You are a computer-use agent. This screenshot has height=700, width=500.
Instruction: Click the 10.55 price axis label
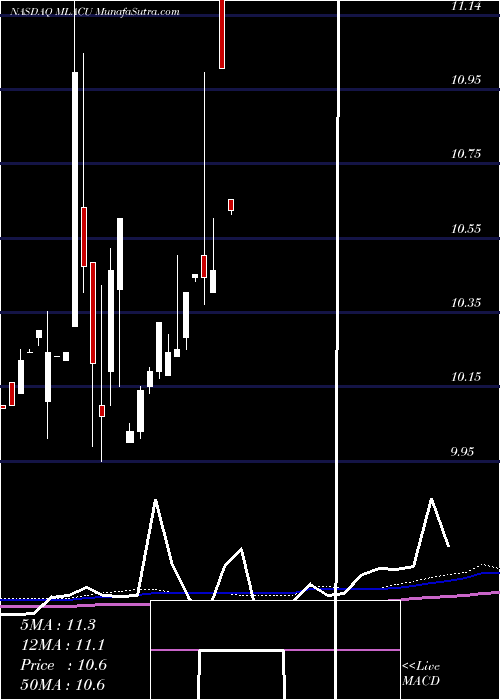[467, 229]
